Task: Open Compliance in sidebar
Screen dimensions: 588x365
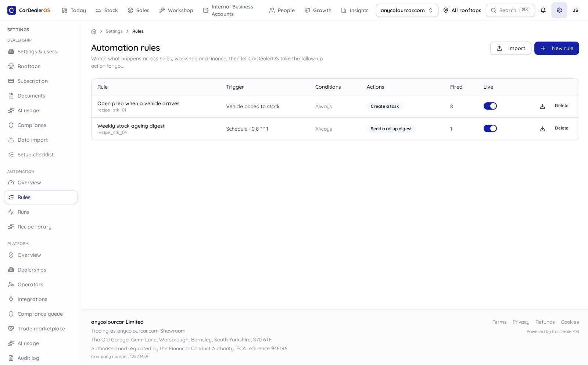Action: [41, 125]
